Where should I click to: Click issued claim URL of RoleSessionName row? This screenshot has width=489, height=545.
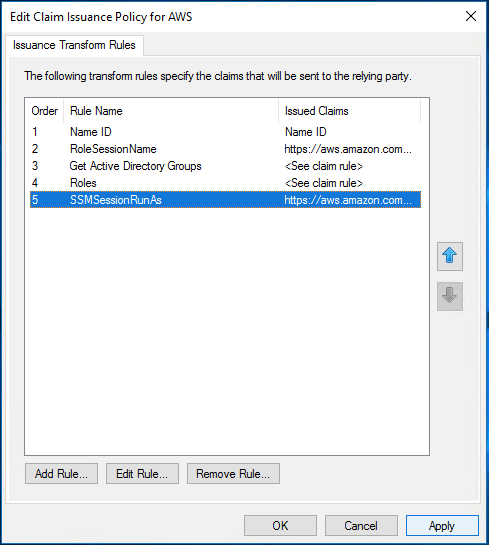348,149
